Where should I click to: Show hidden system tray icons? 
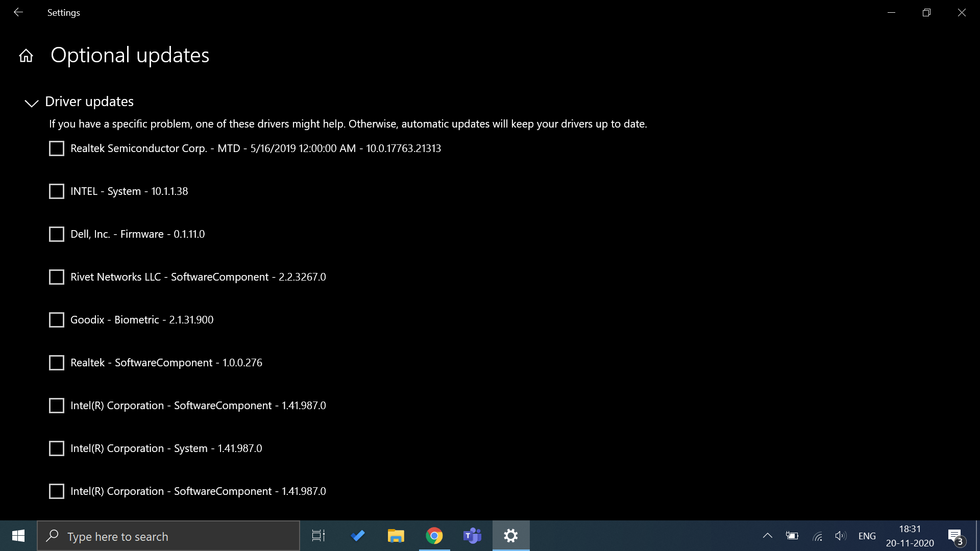point(767,536)
